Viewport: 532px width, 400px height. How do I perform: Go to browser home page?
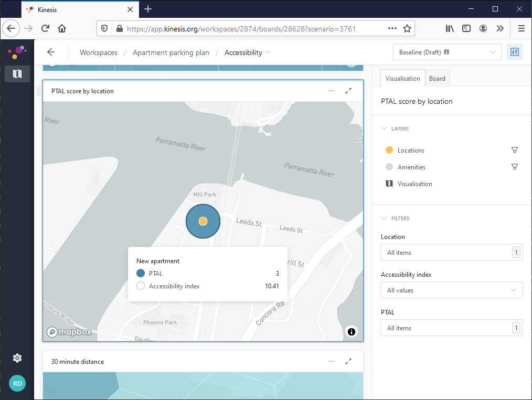(x=62, y=28)
